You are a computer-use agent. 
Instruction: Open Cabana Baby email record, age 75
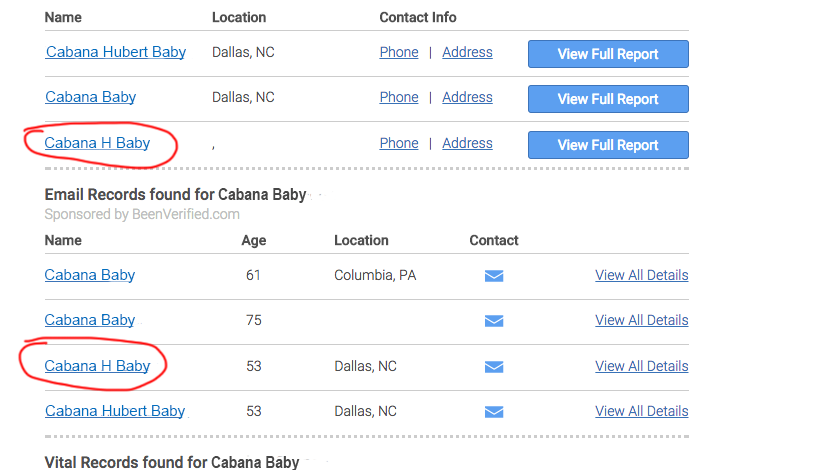tap(90, 320)
